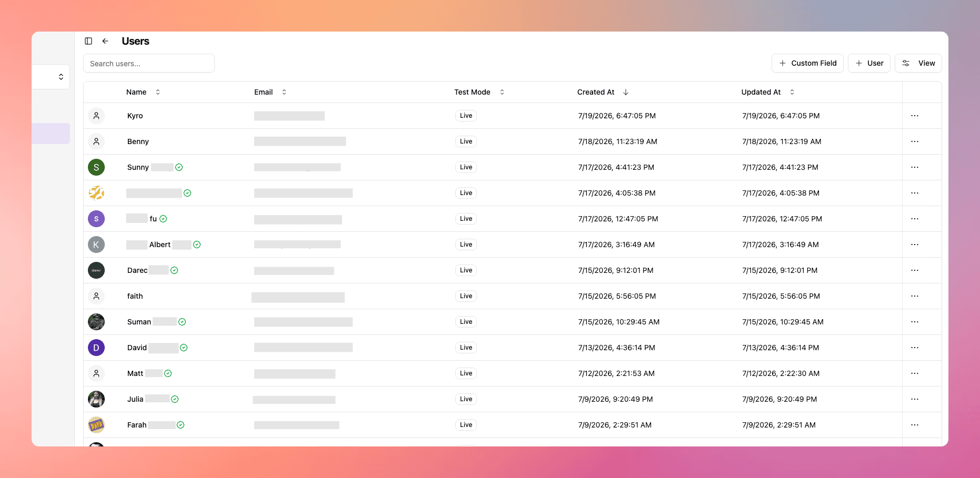980x478 pixels.
Task: Click the Live badge in faith's row
Action: click(466, 296)
